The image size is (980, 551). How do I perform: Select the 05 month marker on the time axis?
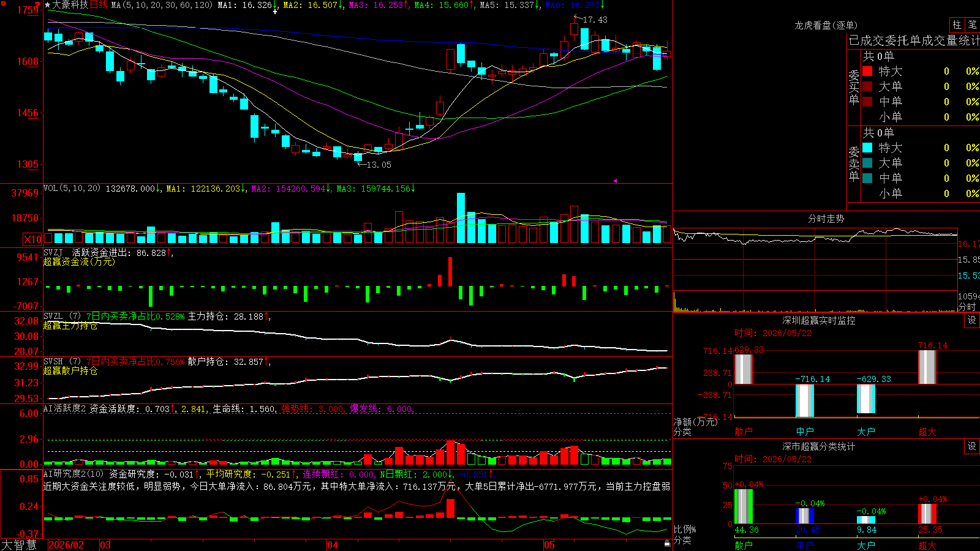pyautogui.click(x=549, y=545)
